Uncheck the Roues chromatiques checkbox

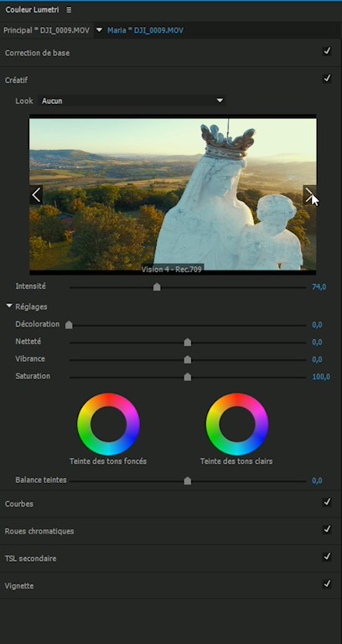pos(327,529)
